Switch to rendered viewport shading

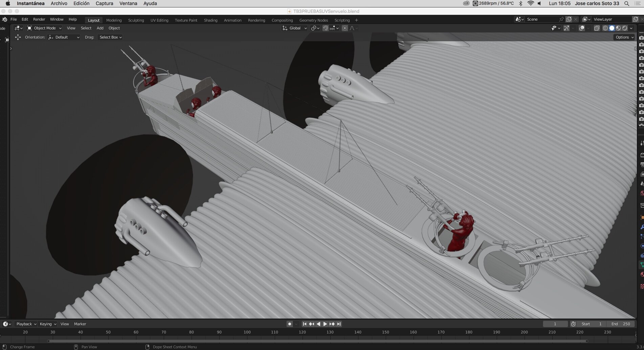point(625,28)
